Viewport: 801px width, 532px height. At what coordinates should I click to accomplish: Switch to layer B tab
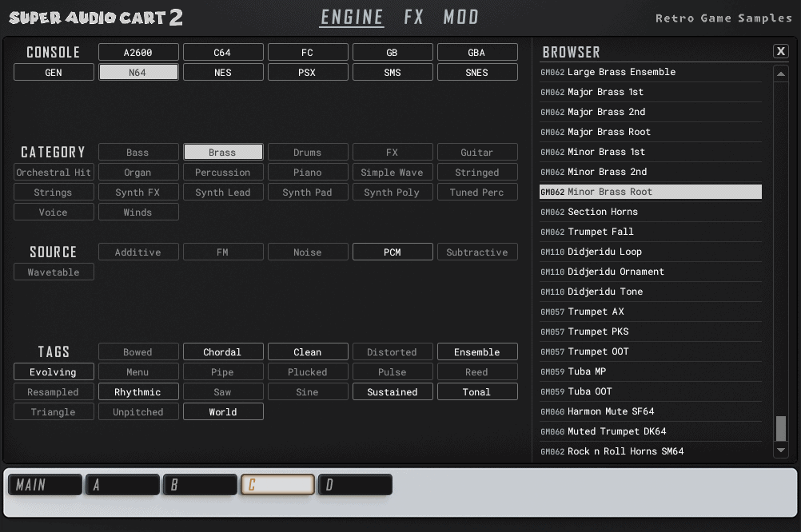(200, 485)
